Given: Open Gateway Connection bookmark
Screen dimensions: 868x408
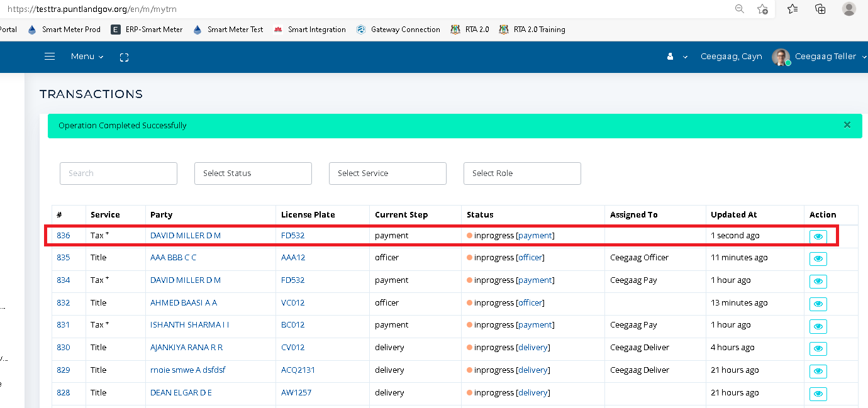Looking at the screenshot, I should click(398, 30).
